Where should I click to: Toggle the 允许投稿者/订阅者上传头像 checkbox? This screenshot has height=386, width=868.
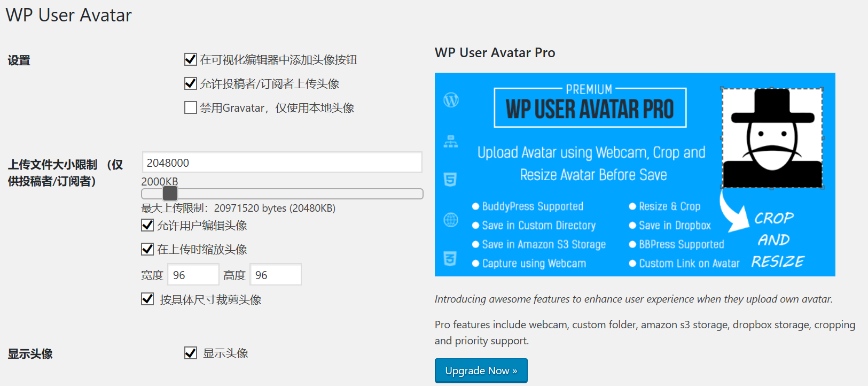click(190, 83)
